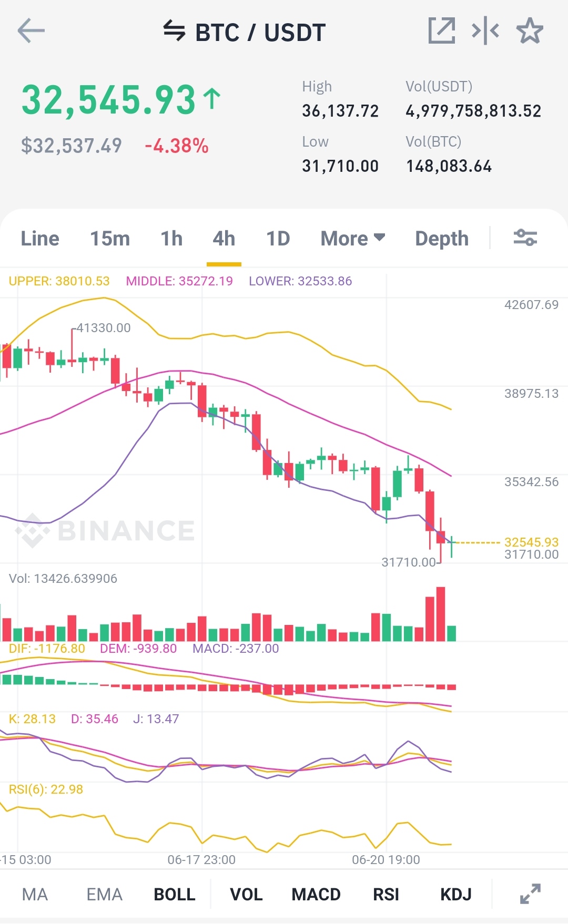Tap the current price line 32545.93
Viewport: 568px width, 924px height.
pyautogui.click(x=531, y=542)
